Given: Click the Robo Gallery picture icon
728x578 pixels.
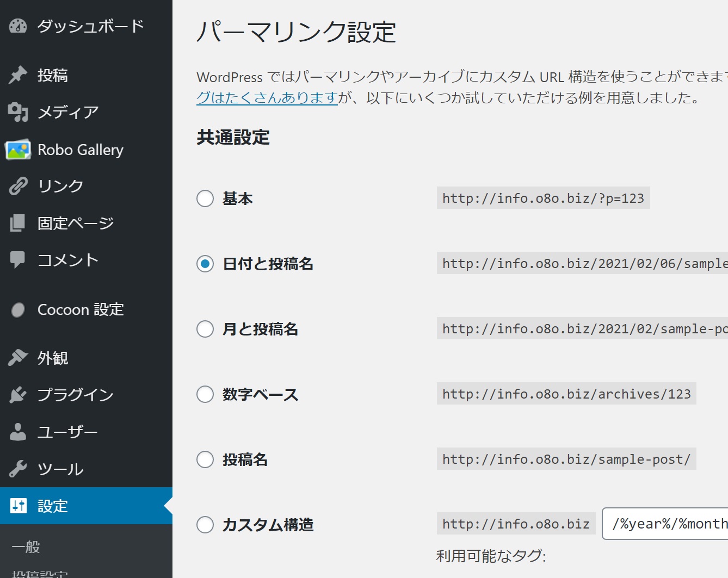Looking at the screenshot, I should point(18,150).
